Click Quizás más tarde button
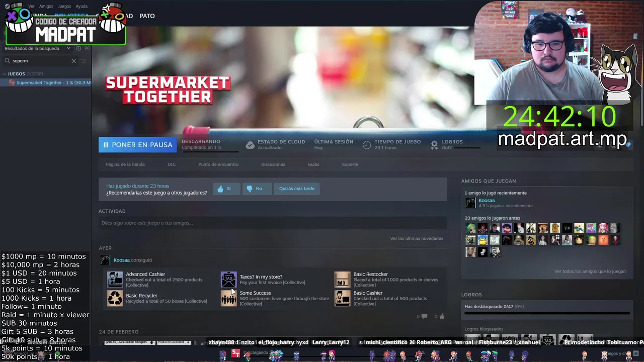This screenshot has width=644, height=362. (297, 189)
